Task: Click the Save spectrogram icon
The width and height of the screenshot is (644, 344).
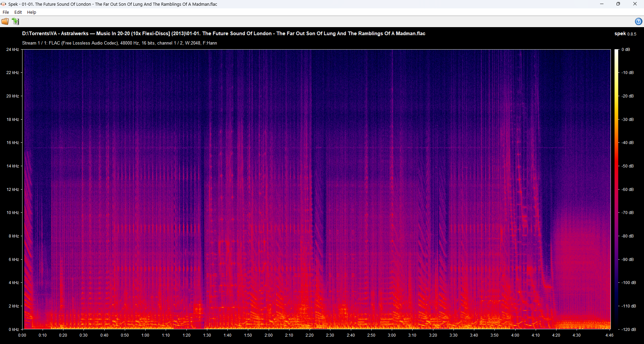Action: point(15,21)
